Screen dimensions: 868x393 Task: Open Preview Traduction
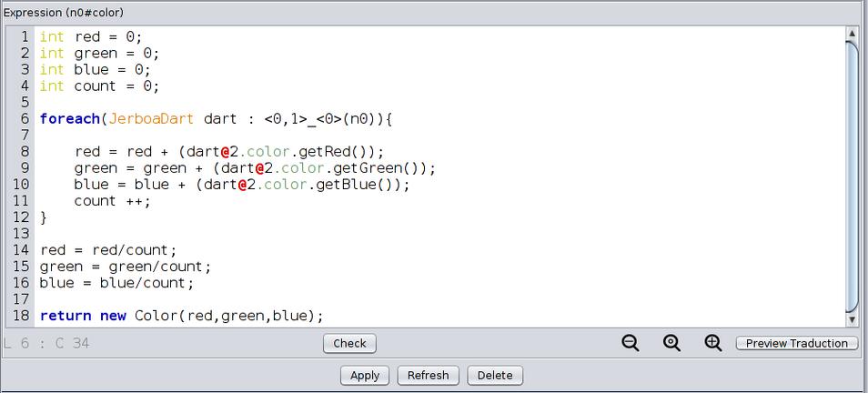click(x=797, y=343)
